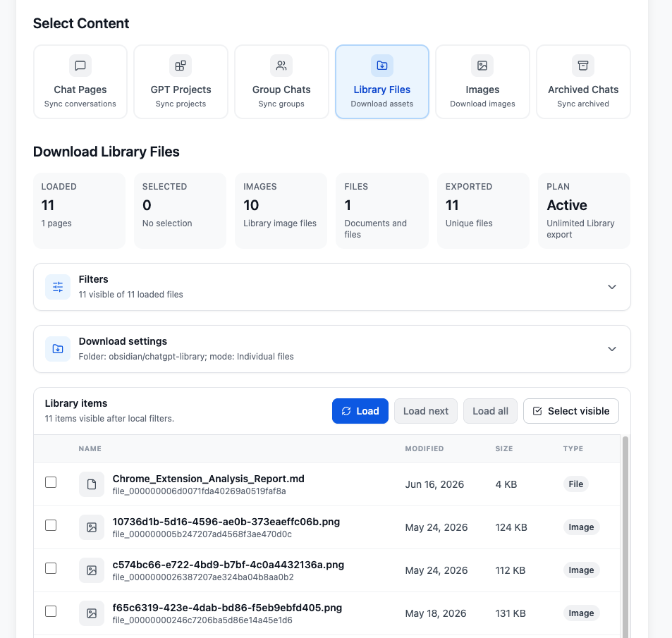Screen dimensions: 672x638
Task: Click the Filters sliders icon
Action: pos(58,287)
